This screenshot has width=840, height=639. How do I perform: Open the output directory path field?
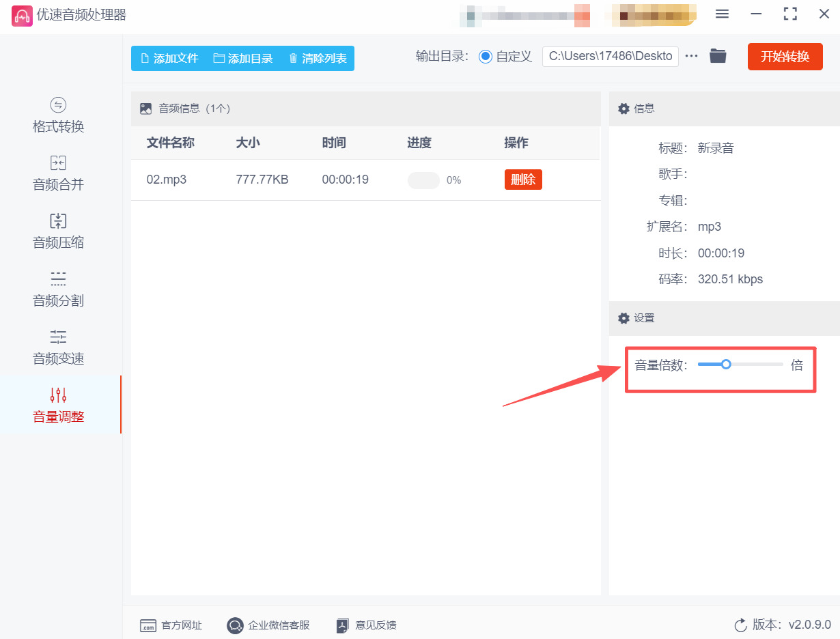click(610, 57)
